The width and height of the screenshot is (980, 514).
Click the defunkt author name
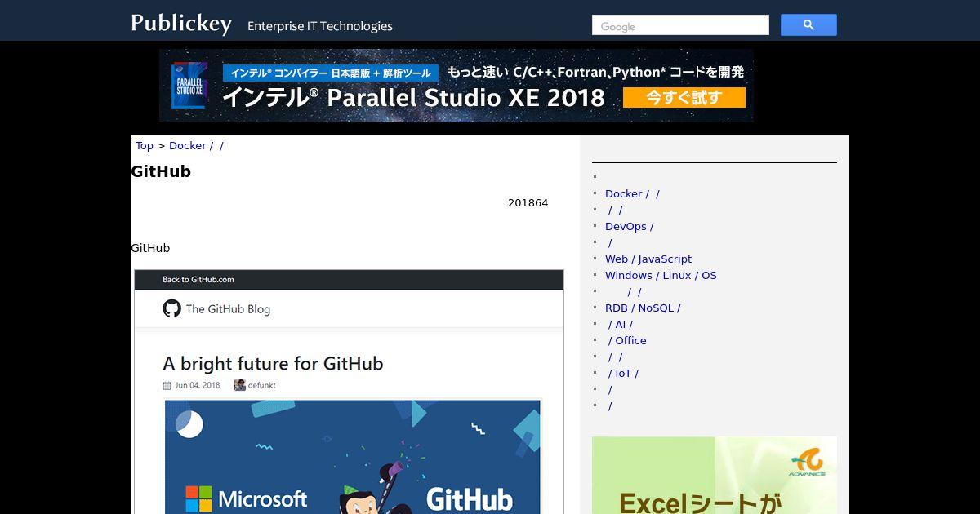[262, 385]
